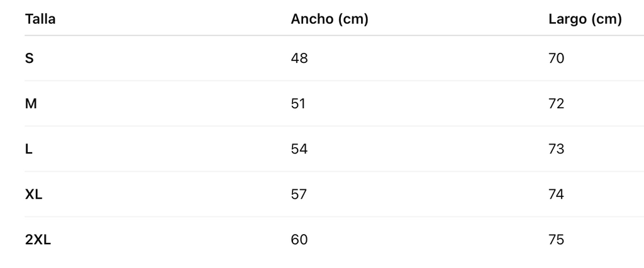This screenshot has width=644, height=268.
Task: Click width value 48 for size S
Action: (x=299, y=59)
